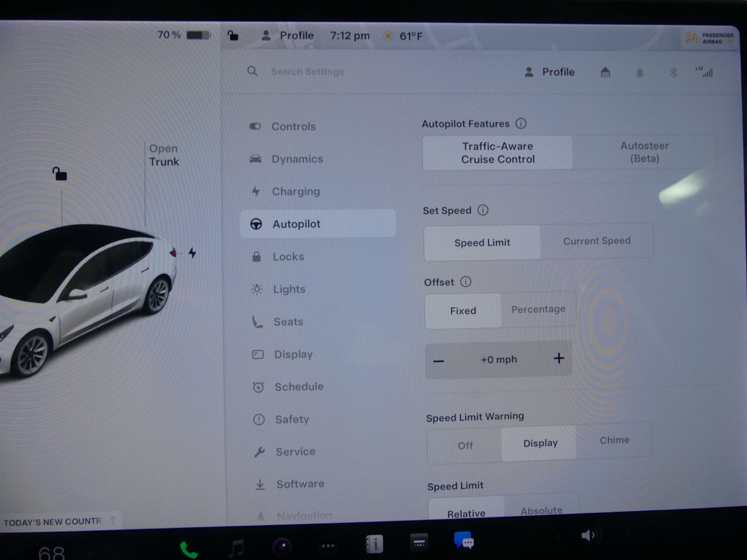
Task: Open the Profile dropdown in top status bar
Action: [288, 36]
